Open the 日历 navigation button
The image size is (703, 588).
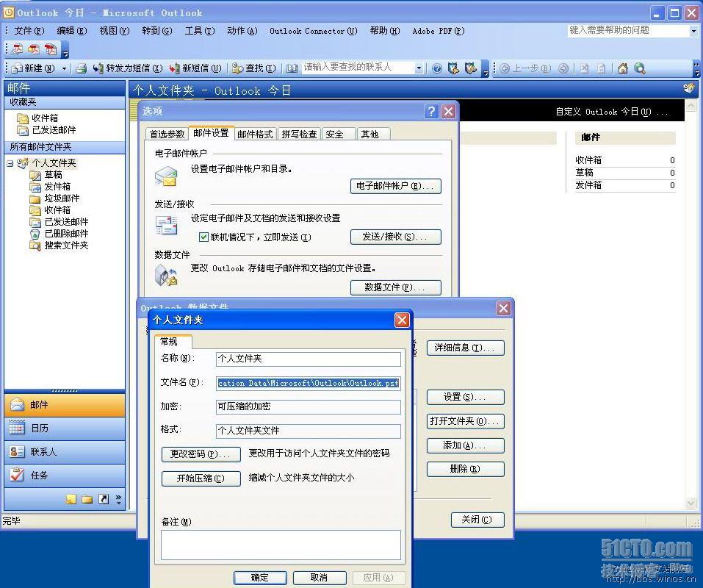65,429
